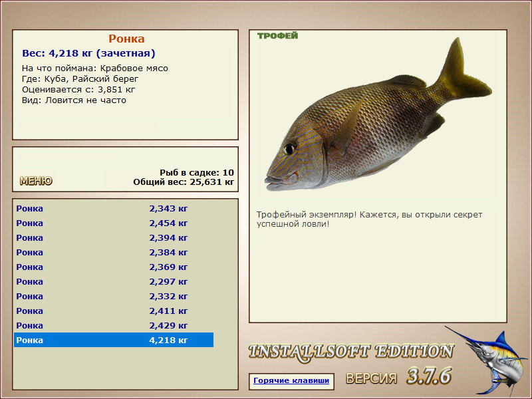Viewport: 532px width, 399px height.
Task: Select the Ронка 2,384 кг row
Action: coord(114,253)
